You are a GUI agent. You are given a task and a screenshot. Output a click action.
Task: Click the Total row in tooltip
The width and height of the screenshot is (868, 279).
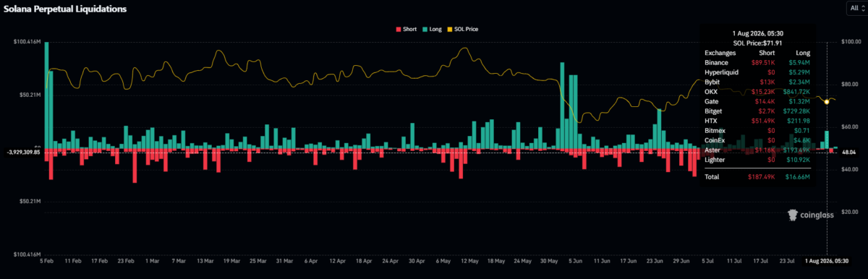point(757,176)
